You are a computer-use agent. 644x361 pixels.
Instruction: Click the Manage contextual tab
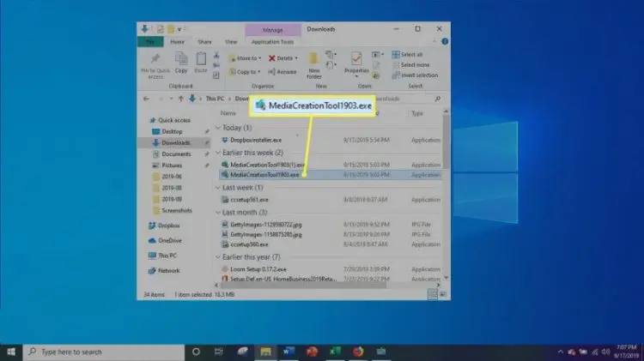(273, 30)
